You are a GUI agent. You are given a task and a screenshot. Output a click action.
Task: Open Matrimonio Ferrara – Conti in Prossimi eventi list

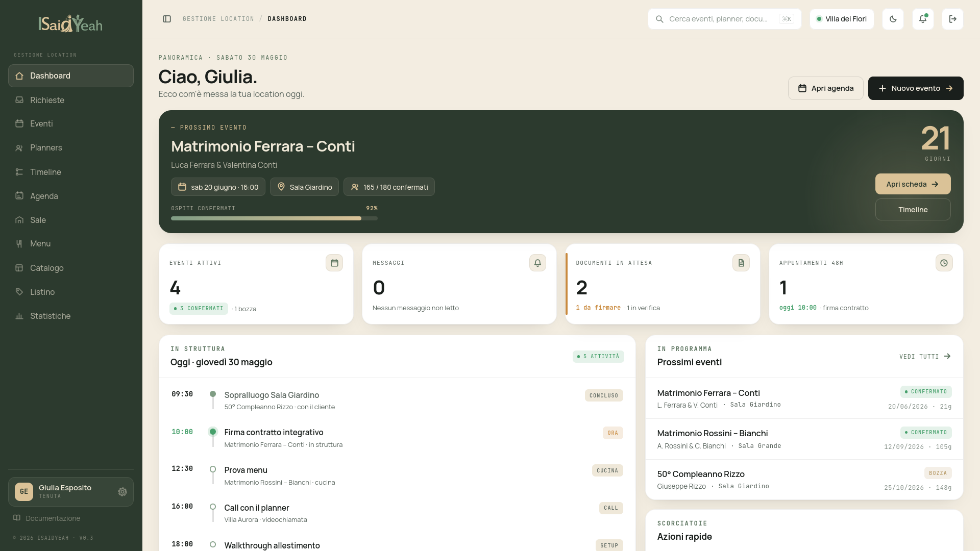[804, 398]
